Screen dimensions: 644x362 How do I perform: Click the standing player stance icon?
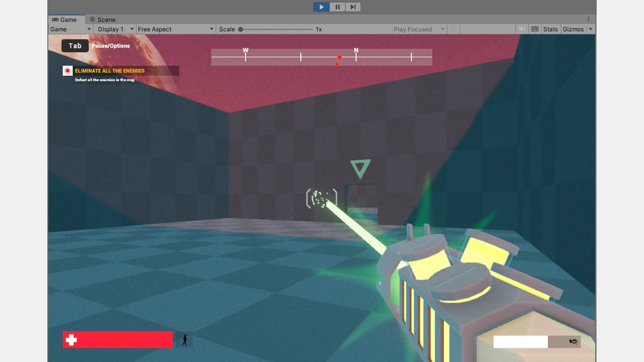[185, 340]
